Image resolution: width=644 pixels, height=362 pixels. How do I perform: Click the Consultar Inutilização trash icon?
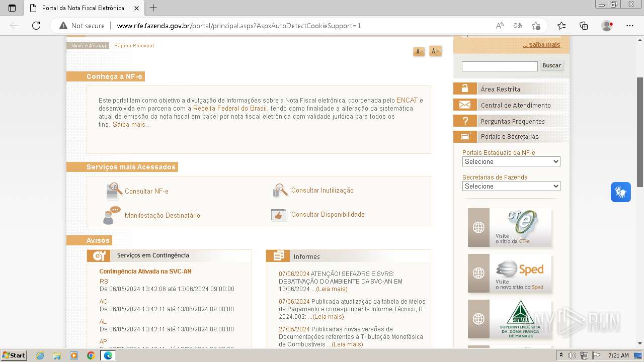[280, 190]
